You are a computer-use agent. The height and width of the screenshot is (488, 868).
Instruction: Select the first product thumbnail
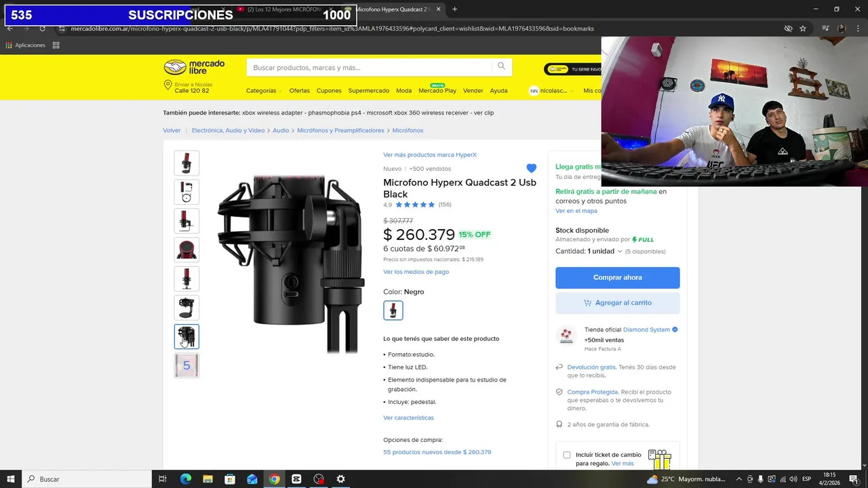pos(186,163)
